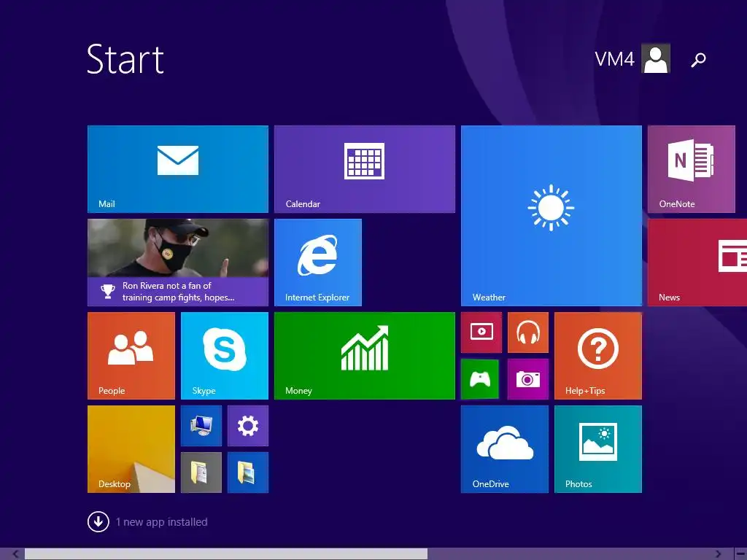Viewport: 747px width, 560px height.
Task: Open the Money tile
Action: 365,356
